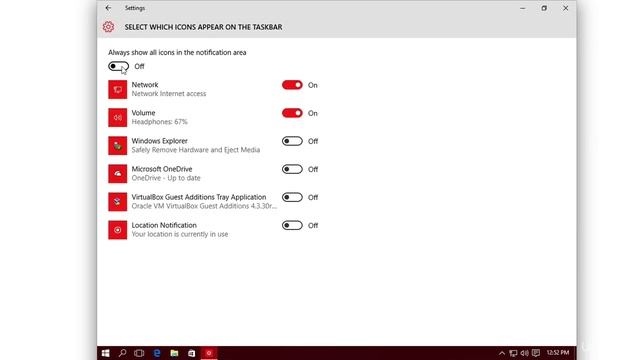
Task: Click the active Settings app taskbar button
Action: [209, 353]
